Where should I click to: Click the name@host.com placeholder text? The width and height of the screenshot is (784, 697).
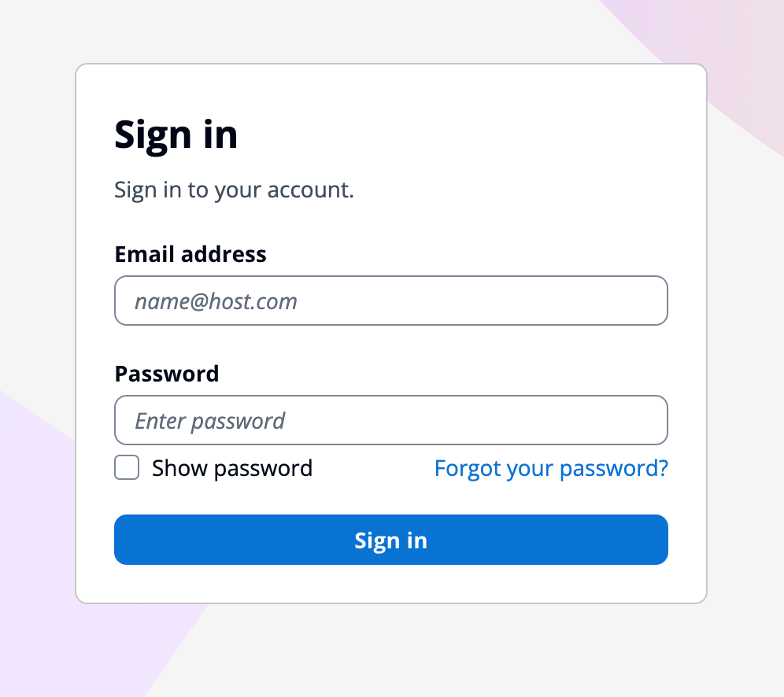coord(216,301)
